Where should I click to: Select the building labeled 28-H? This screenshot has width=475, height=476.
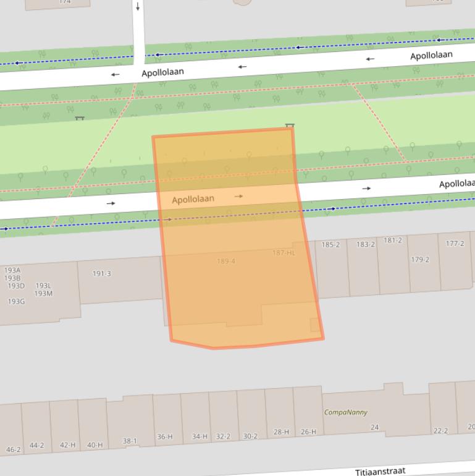tap(281, 431)
